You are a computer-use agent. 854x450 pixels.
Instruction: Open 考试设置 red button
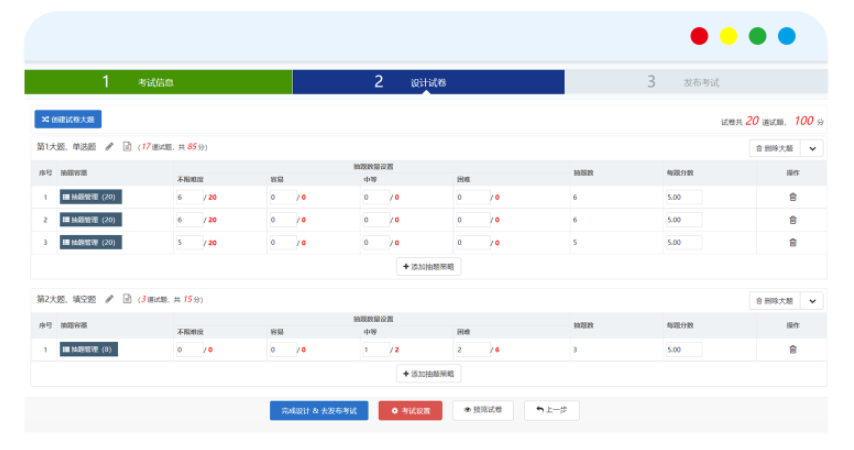tap(410, 411)
